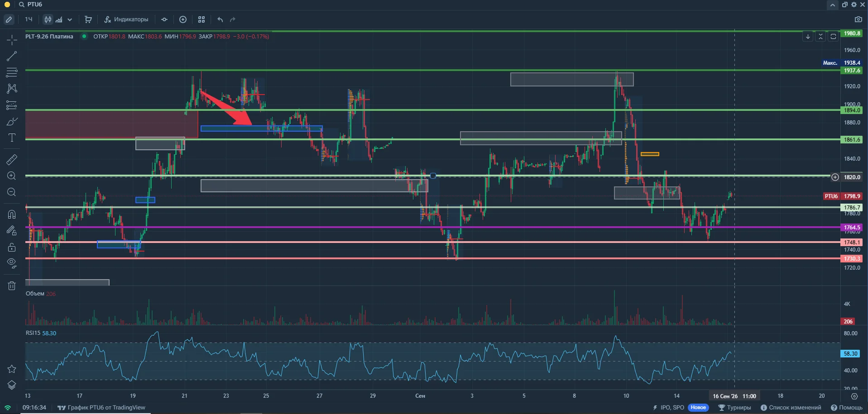Screen dimensions: 868x414
Task: Open the object tree layers icon
Action: click(12, 385)
